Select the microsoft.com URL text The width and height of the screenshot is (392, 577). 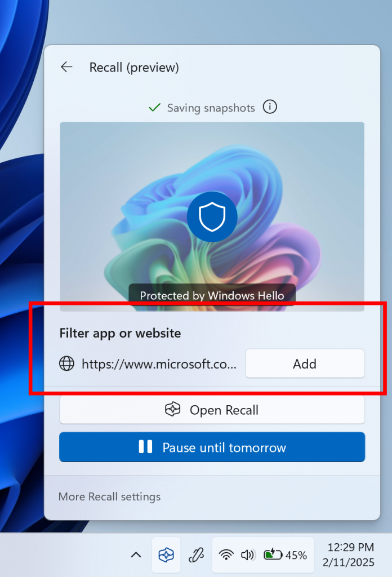pyautogui.click(x=159, y=363)
